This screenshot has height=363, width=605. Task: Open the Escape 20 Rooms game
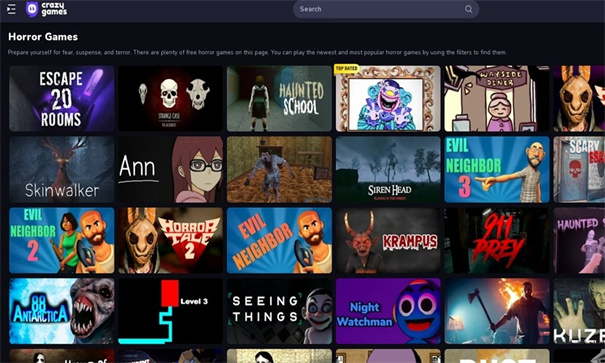62,98
